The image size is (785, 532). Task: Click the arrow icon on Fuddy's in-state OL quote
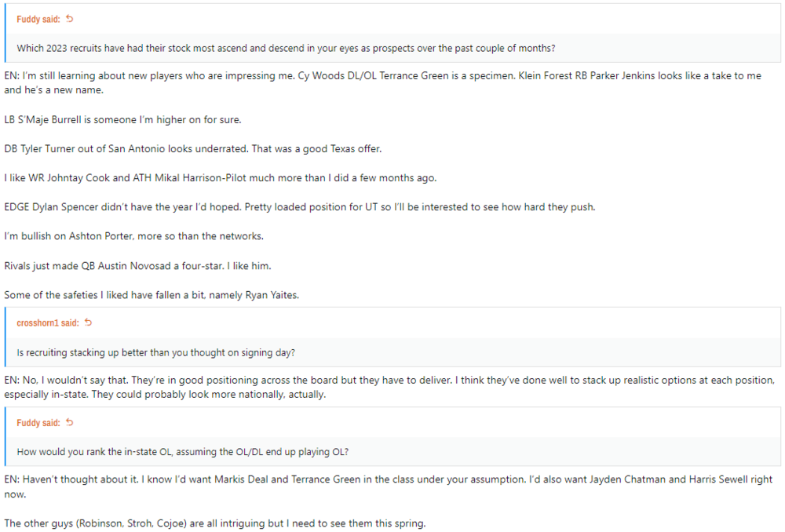[70, 423]
